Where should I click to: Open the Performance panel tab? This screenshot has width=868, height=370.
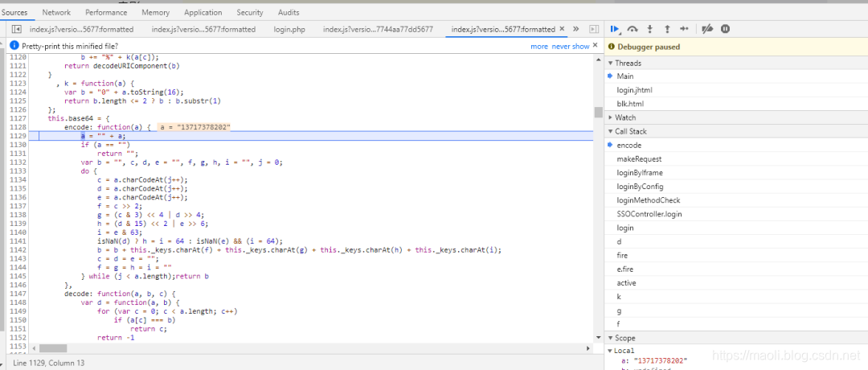(x=106, y=12)
